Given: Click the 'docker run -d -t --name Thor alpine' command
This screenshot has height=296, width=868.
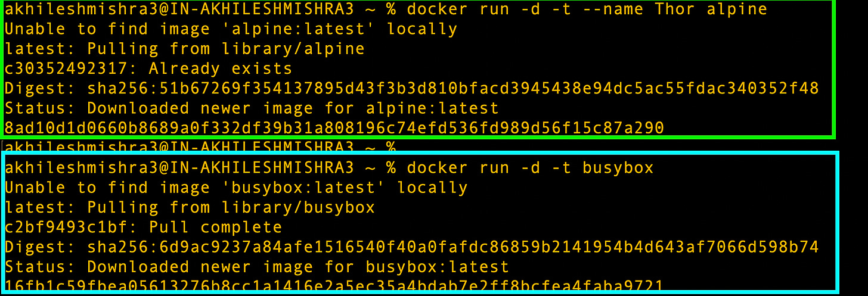Looking at the screenshot, I should click(587, 10).
